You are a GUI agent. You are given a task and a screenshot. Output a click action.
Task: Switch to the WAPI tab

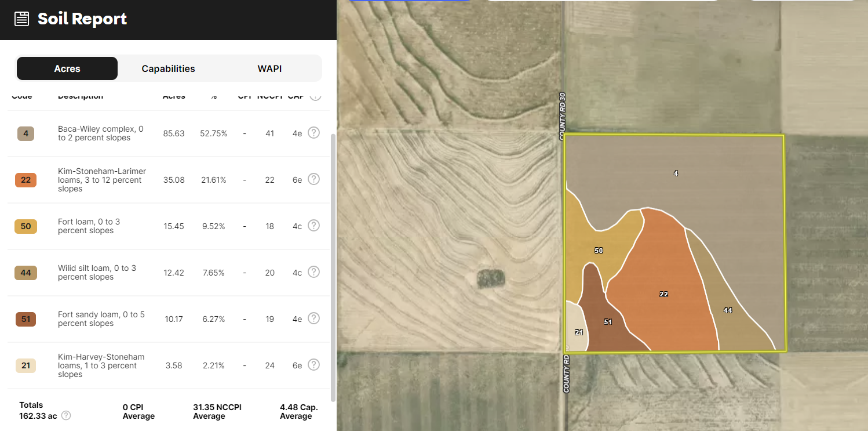tap(269, 68)
